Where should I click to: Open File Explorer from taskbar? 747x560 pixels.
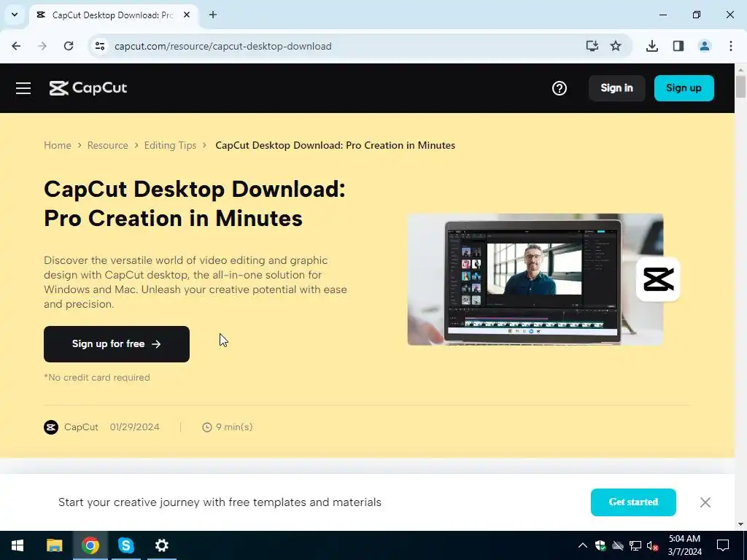[54, 545]
